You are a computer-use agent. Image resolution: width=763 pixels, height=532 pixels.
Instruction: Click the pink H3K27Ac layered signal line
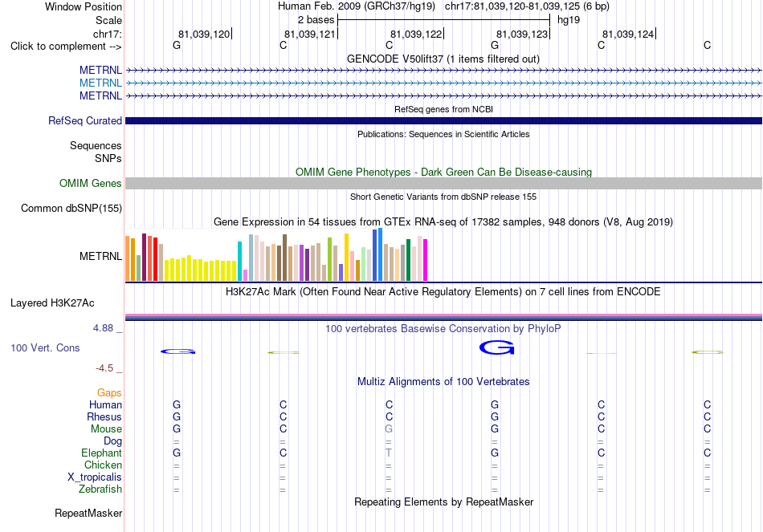coord(444,315)
